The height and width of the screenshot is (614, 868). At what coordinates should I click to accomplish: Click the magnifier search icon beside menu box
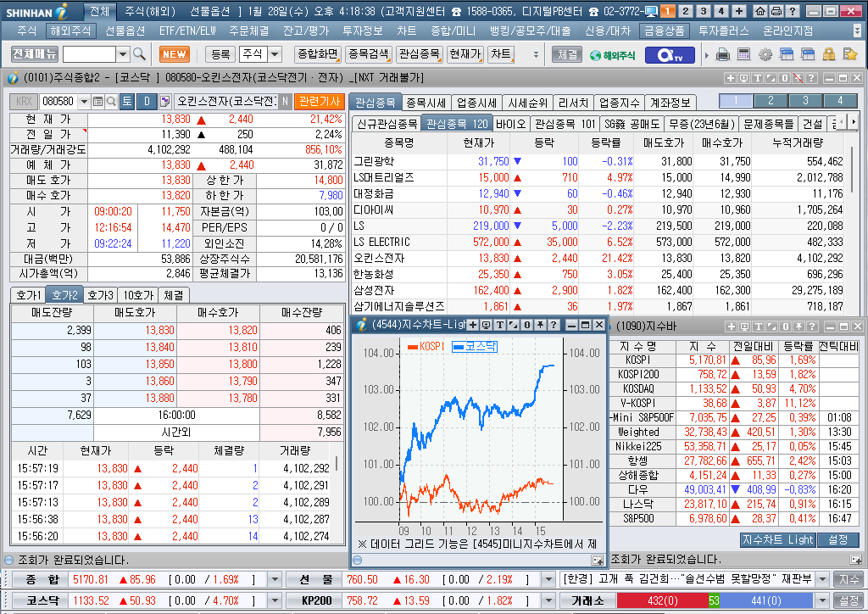coord(140,53)
